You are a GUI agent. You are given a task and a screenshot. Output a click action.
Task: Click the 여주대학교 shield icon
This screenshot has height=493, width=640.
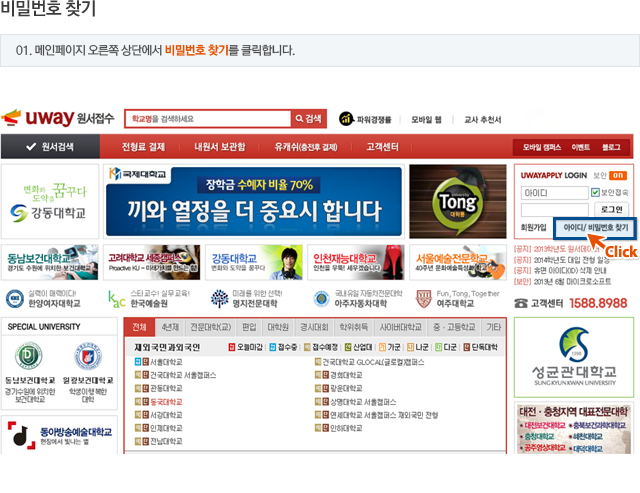click(424, 299)
